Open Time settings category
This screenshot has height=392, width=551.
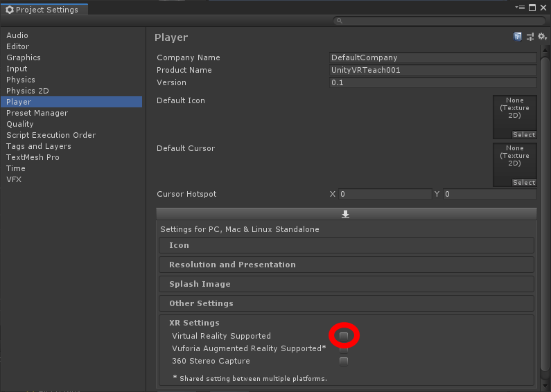(71, 168)
